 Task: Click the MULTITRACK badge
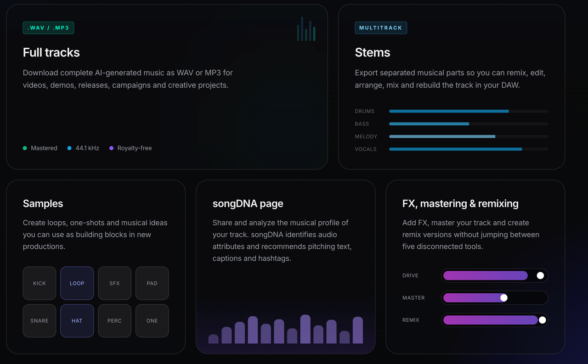pos(381,28)
